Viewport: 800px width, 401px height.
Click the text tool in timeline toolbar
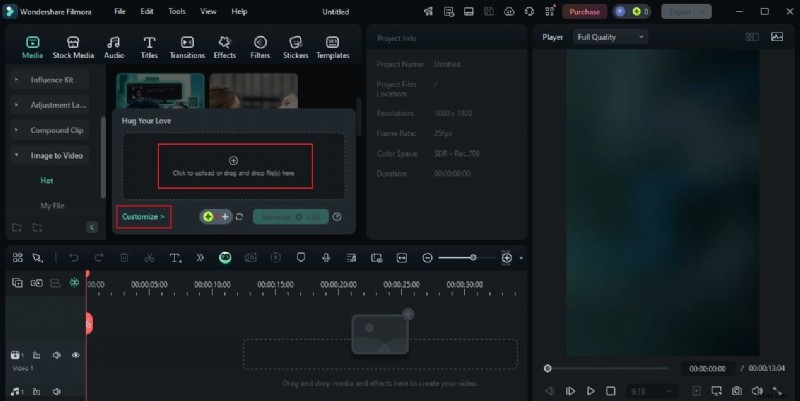[175, 258]
